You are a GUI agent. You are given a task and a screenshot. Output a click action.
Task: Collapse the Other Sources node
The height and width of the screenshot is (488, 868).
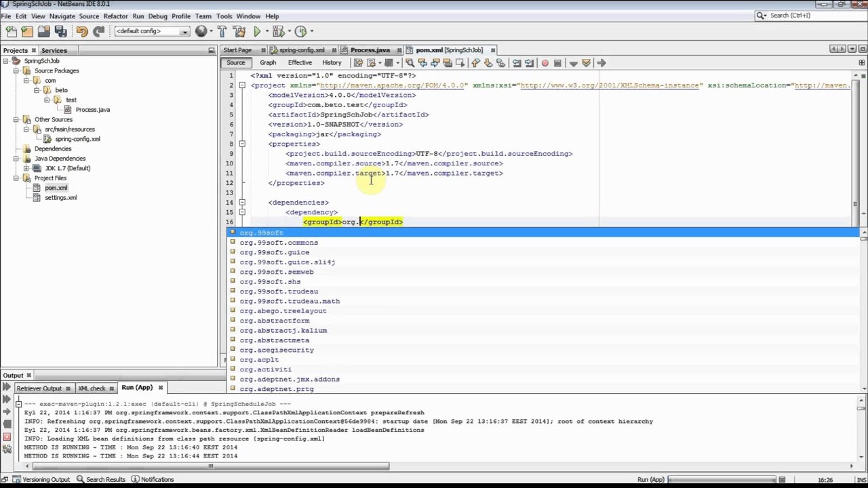[16, 119]
